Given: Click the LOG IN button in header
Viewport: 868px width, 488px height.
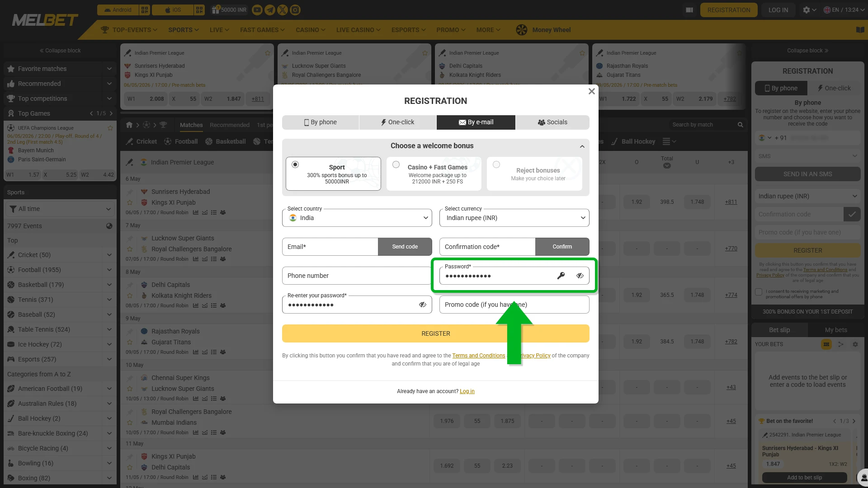Looking at the screenshot, I should (x=778, y=10).
